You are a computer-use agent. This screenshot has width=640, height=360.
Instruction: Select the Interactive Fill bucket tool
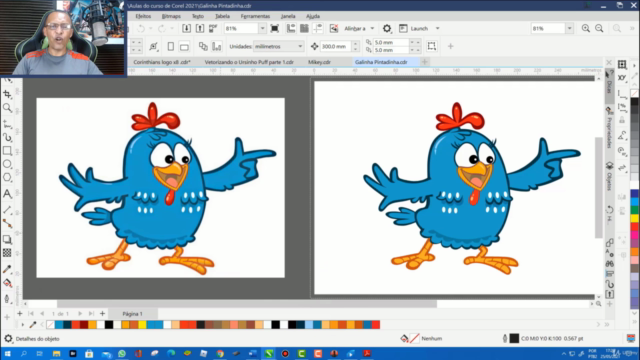point(7,283)
